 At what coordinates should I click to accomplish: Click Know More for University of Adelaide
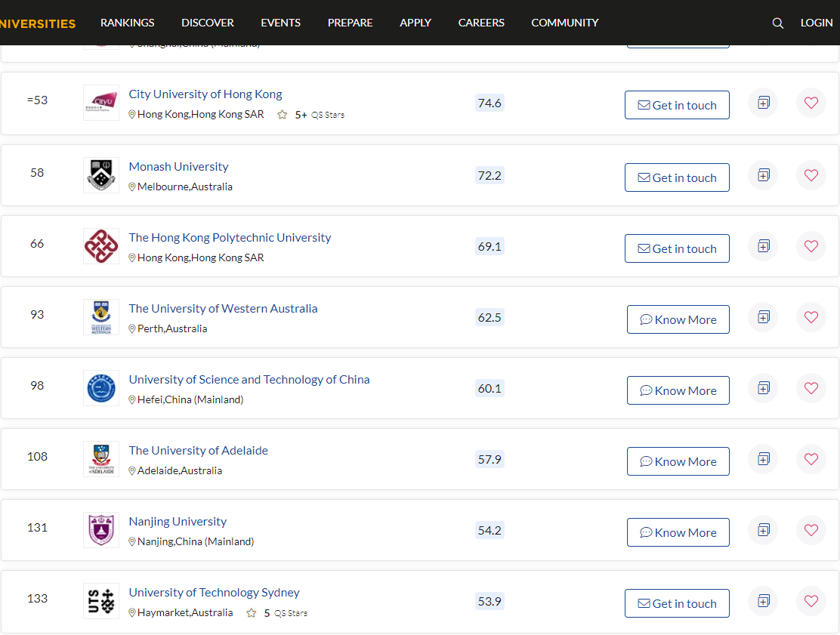[678, 461]
